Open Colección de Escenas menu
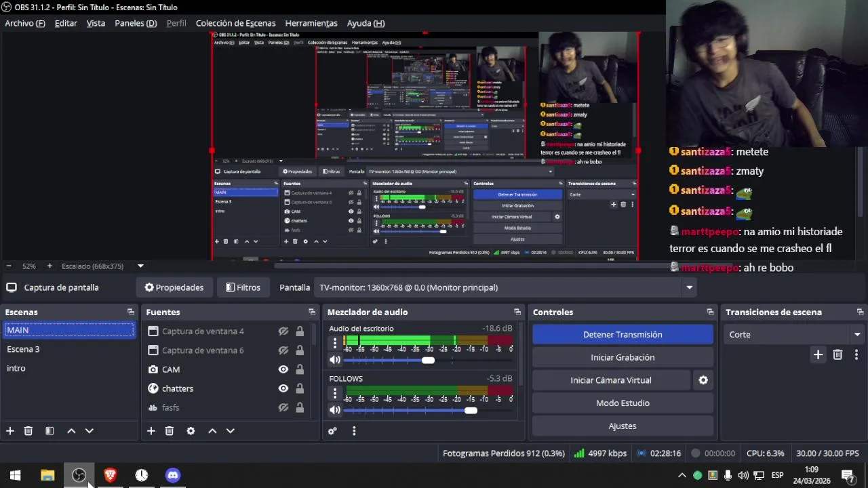 pos(235,23)
